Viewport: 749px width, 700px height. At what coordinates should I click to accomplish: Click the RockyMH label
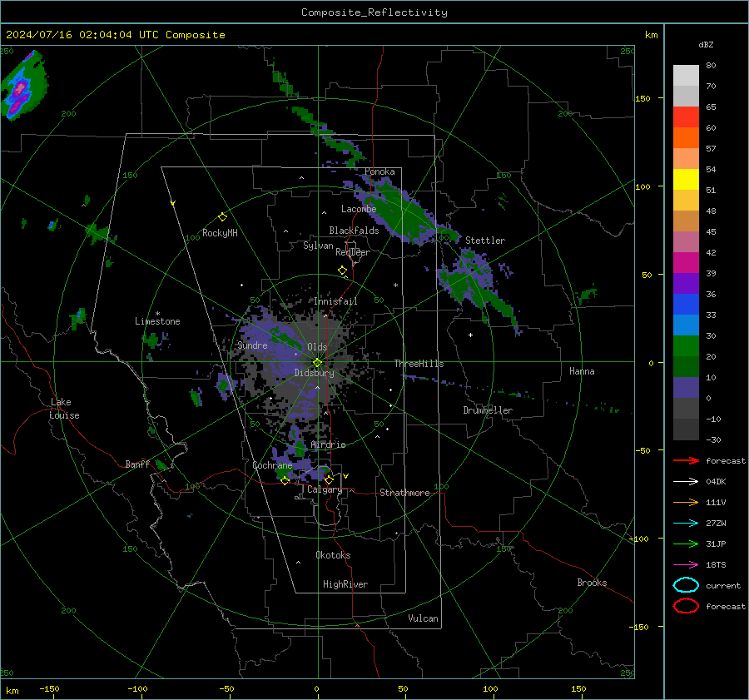coord(220,233)
